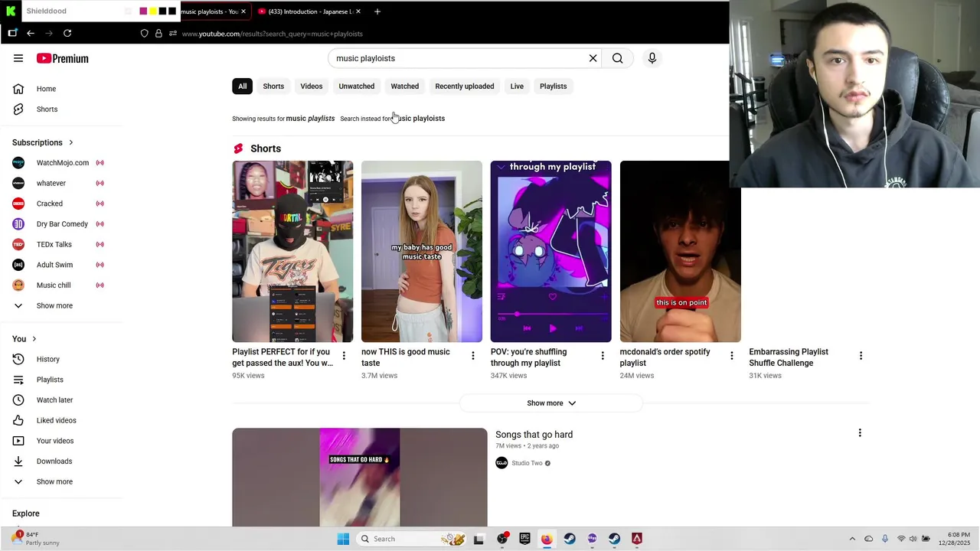This screenshot has height=551, width=980.
Task: Click the padlock site info icon
Action: tap(158, 34)
